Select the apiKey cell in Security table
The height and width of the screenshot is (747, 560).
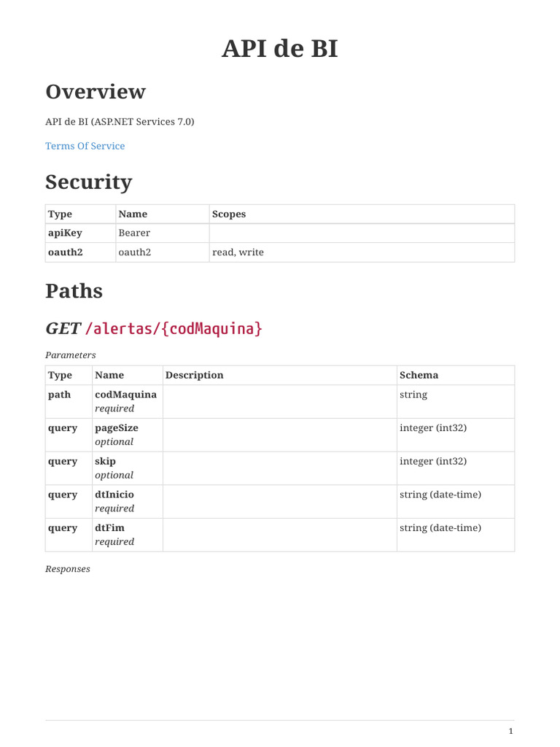tap(65, 233)
